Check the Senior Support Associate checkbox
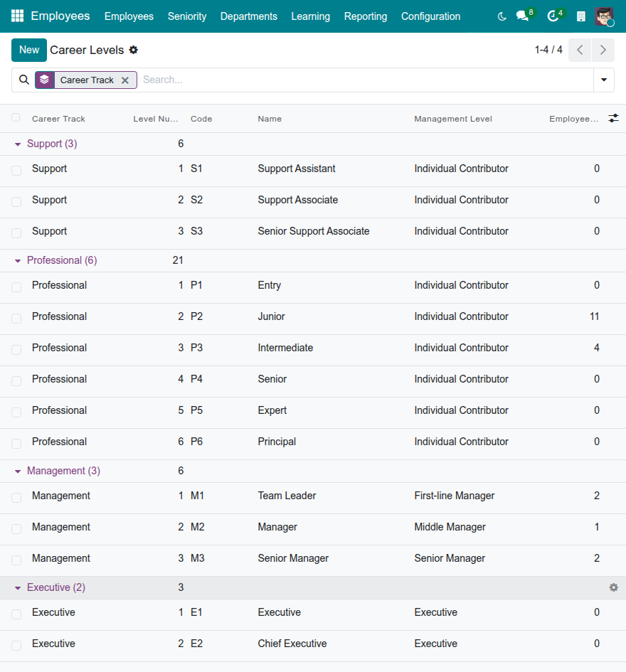 [16, 233]
